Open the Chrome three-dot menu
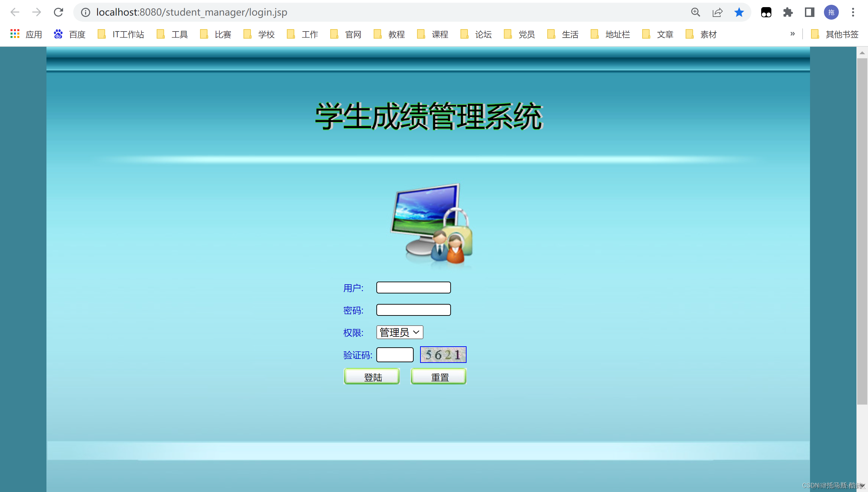 (x=853, y=13)
